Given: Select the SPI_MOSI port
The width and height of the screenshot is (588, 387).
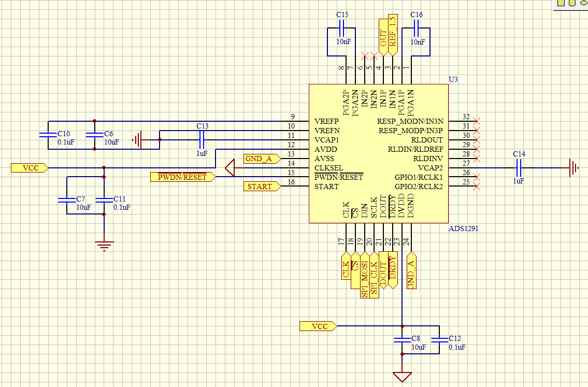Looking at the screenshot, I should [365, 275].
